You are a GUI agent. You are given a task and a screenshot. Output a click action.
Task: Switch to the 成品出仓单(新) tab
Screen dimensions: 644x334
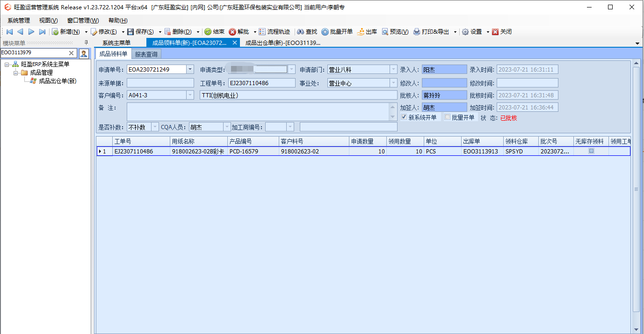[282, 43]
